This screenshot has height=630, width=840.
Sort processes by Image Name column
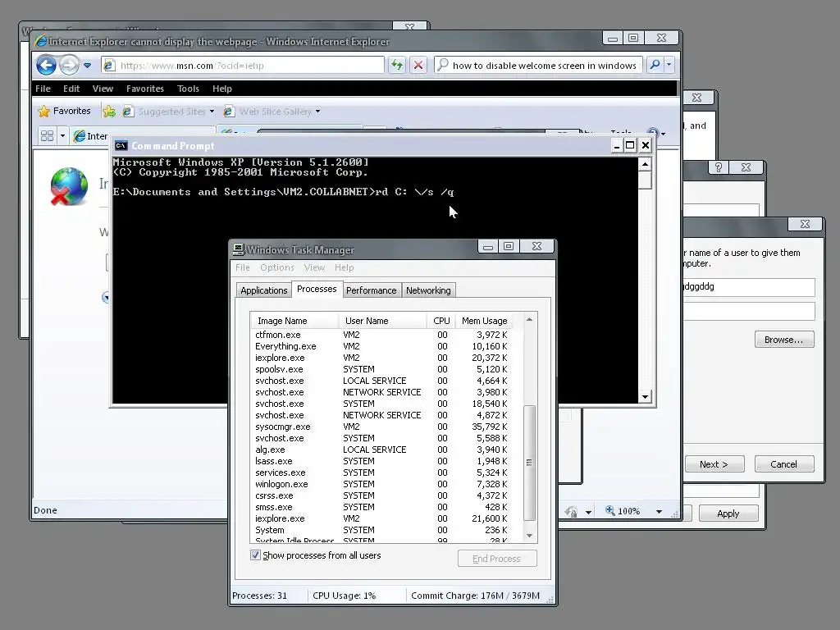(x=294, y=321)
